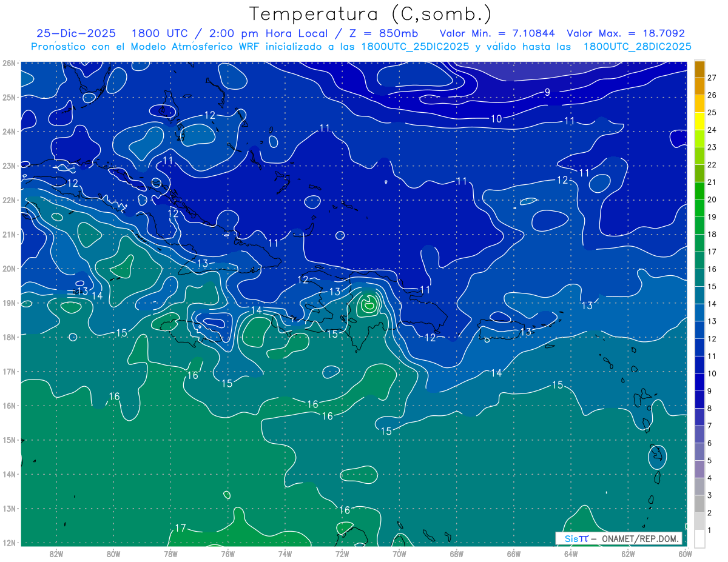Click the "82W" longitude axis label
The width and height of the screenshot is (728, 562).
tap(56, 554)
